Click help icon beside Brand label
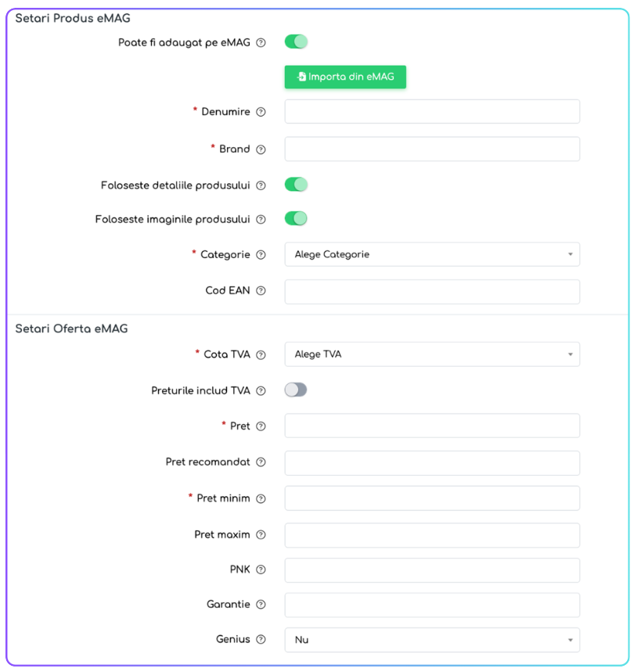This screenshot has height=672, width=634. pyautogui.click(x=261, y=149)
